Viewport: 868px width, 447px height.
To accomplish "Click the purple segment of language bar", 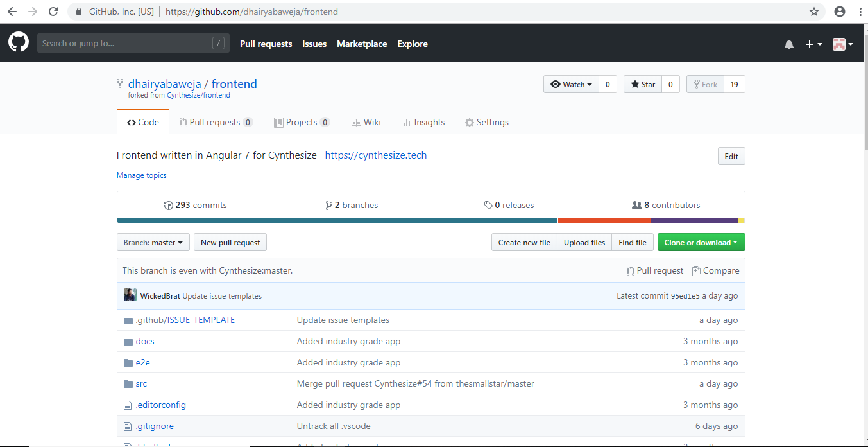I will [694, 220].
